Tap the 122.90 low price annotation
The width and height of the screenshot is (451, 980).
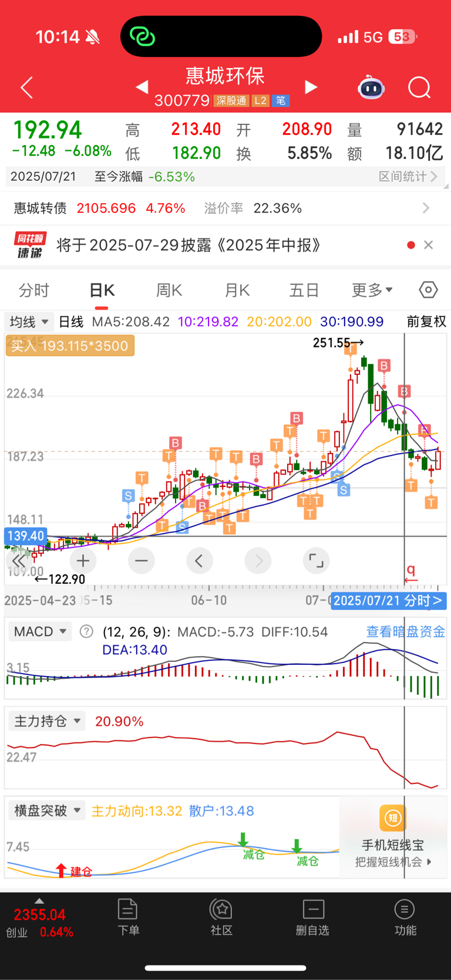(x=60, y=579)
